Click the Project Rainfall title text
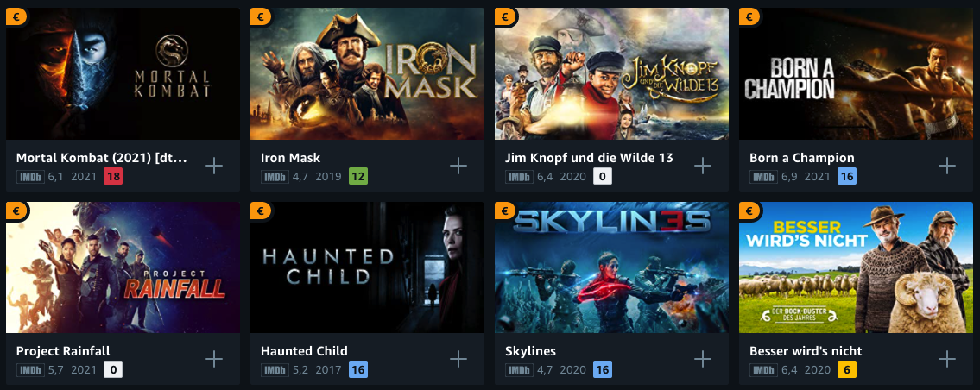The height and width of the screenshot is (390, 980). click(x=63, y=351)
